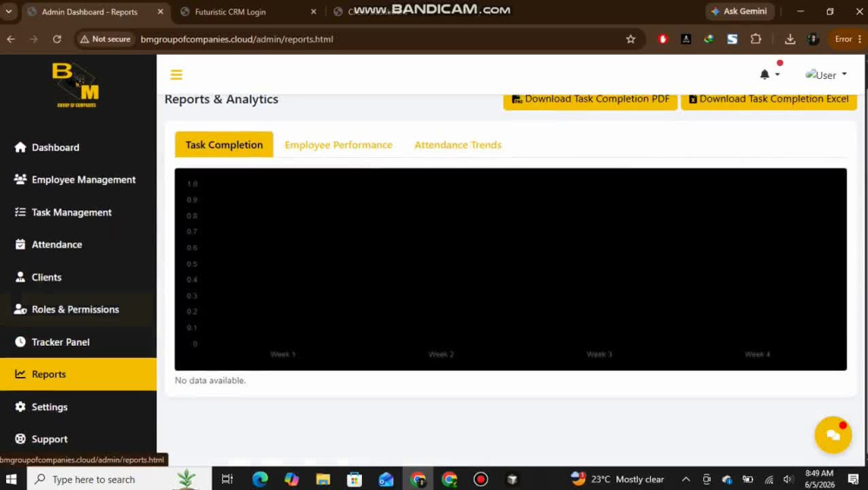Select the Task Completion tab
868x490 pixels.
(224, 145)
